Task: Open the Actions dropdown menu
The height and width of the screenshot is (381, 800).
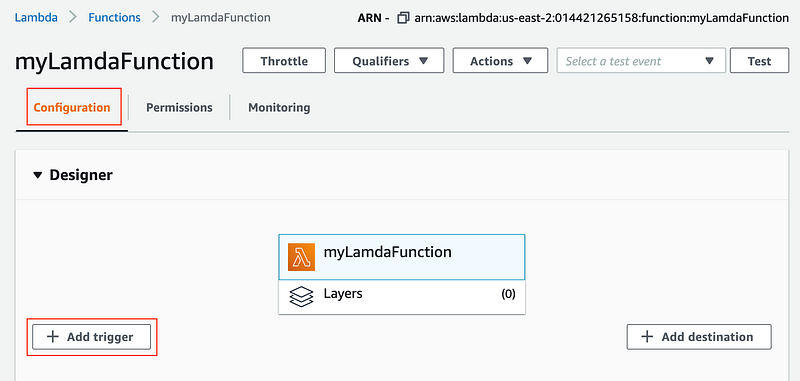Action: tap(501, 61)
